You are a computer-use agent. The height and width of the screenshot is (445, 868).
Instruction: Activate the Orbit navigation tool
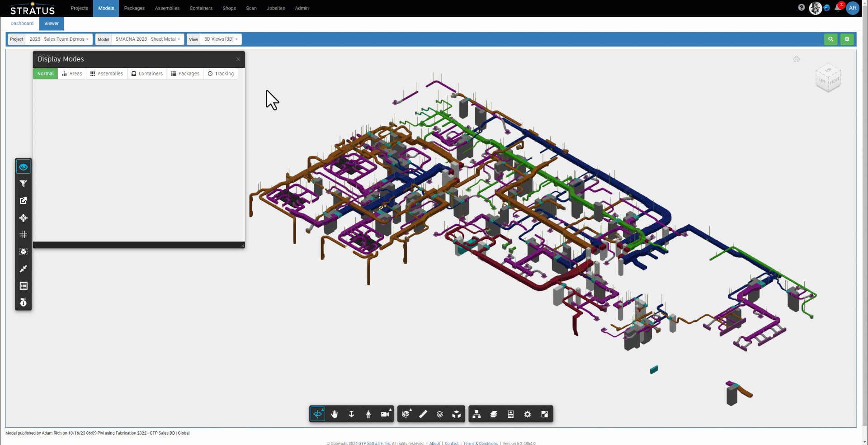pos(318,414)
